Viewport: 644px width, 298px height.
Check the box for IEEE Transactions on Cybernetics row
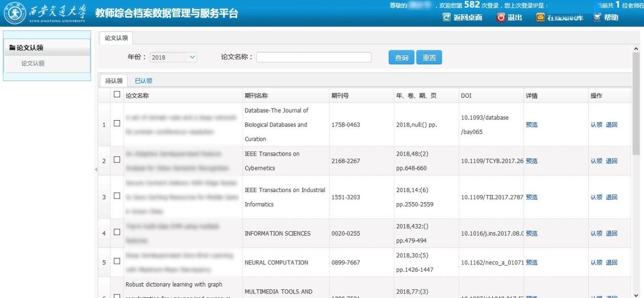tap(117, 160)
